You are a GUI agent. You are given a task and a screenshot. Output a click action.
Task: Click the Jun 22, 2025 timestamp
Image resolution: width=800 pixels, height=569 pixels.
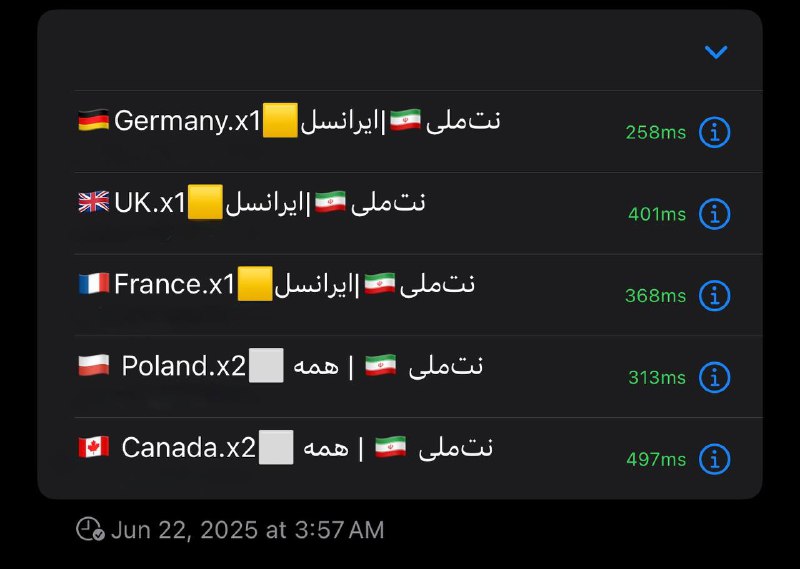pos(247,530)
